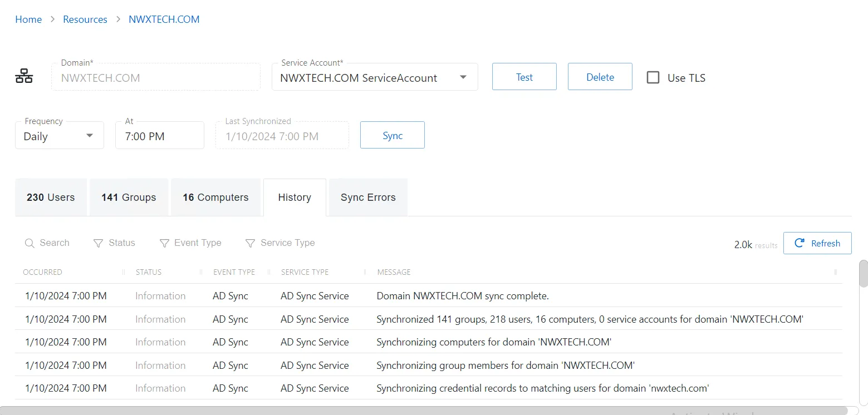Open the Event Type filter
868x415 pixels.
click(x=190, y=243)
